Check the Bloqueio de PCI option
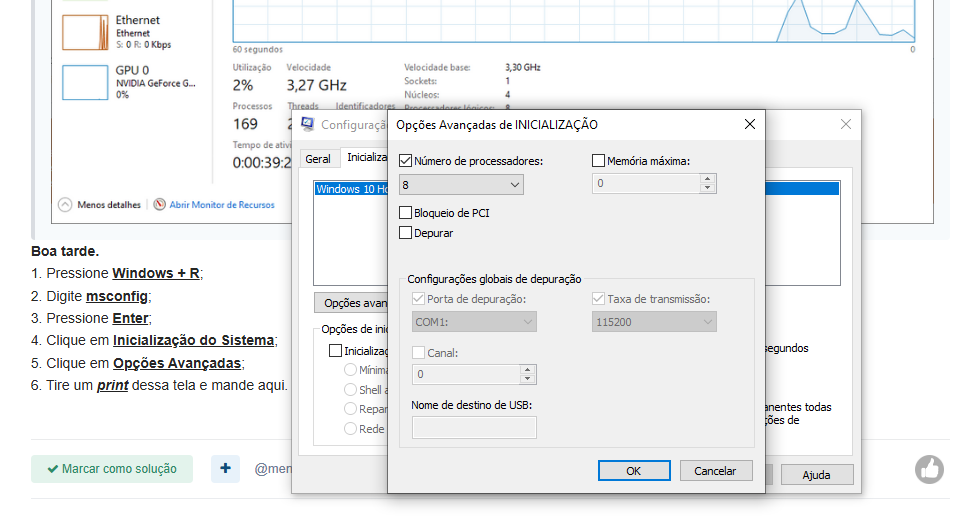 click(405, 213)
